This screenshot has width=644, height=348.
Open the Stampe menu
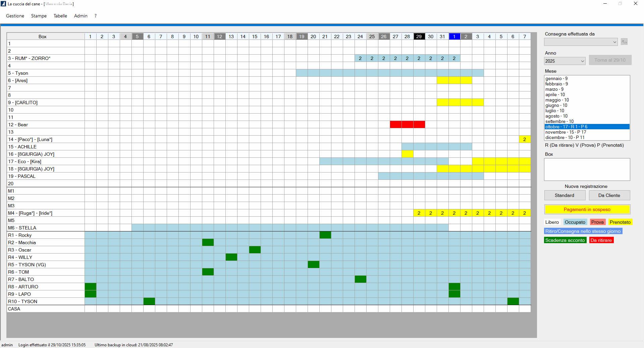[39, 16]
